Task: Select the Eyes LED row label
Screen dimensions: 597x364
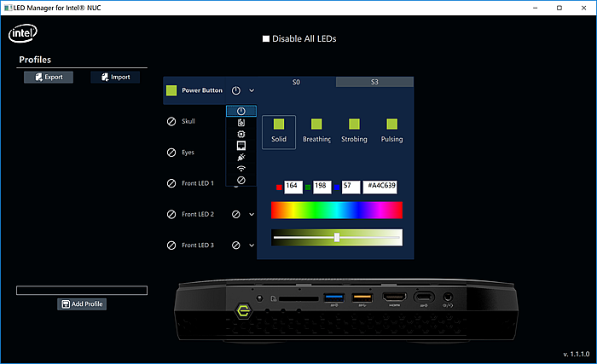Action: point(188,153)
